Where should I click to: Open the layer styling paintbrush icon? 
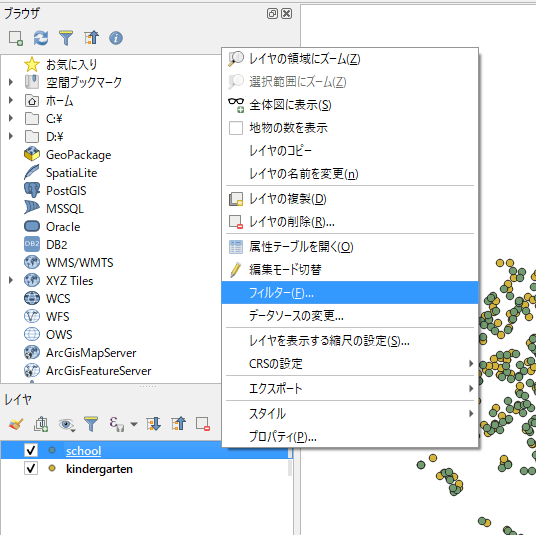(x=16, y=424)
